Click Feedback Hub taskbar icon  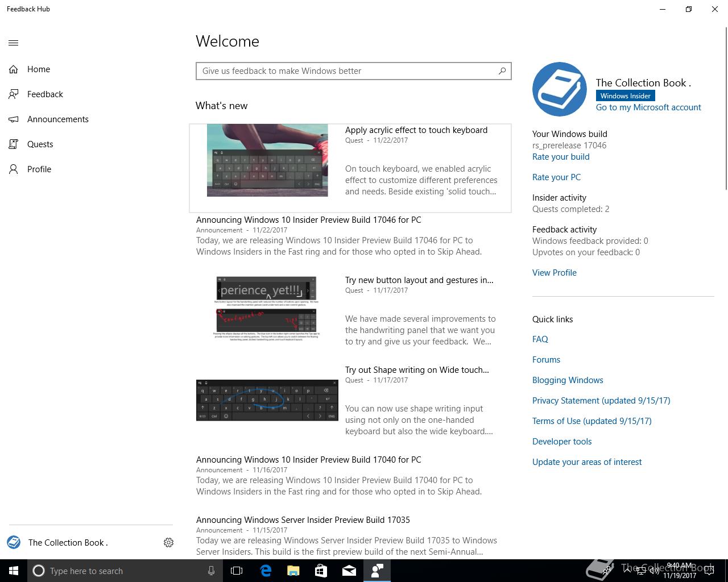377,571
